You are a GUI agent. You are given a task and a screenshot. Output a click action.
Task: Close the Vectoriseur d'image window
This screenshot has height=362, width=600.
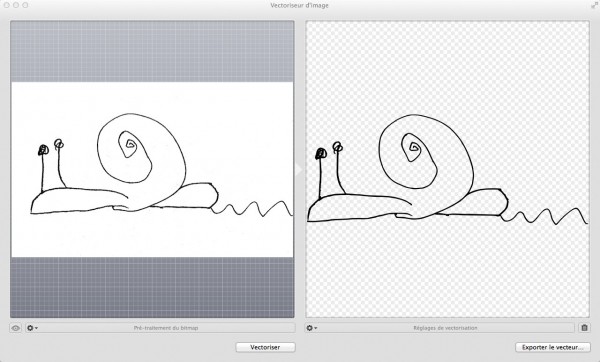coord(7,5)
